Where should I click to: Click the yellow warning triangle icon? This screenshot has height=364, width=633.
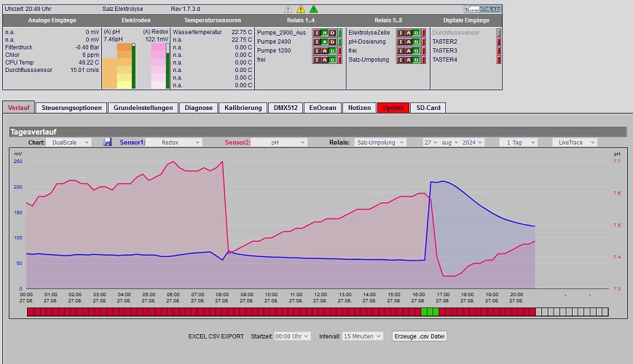coord(301,9)
